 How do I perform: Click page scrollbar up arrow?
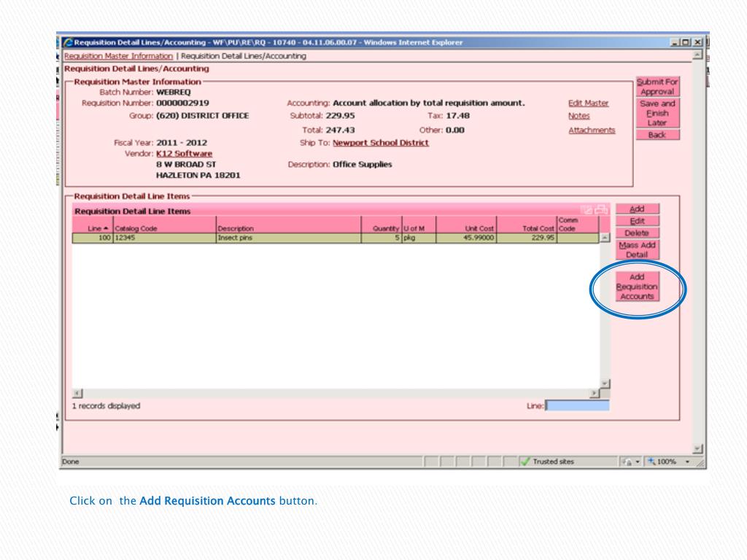point(697,55)
